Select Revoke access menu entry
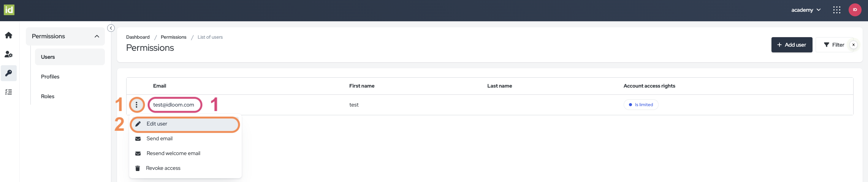Screen dimensions: 868x182 pyautogui.click(x=163, y=168)
